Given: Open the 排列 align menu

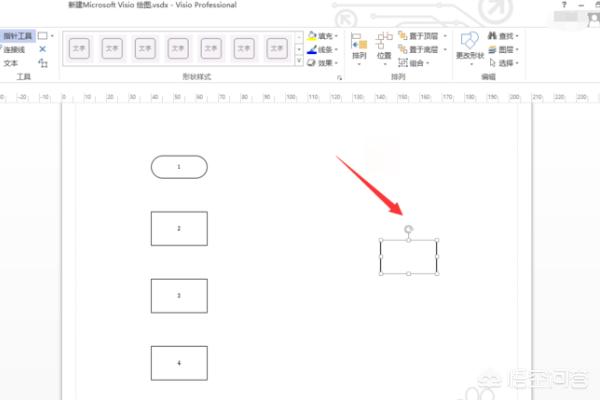Looking at the screenshot, I should (359, 49).
